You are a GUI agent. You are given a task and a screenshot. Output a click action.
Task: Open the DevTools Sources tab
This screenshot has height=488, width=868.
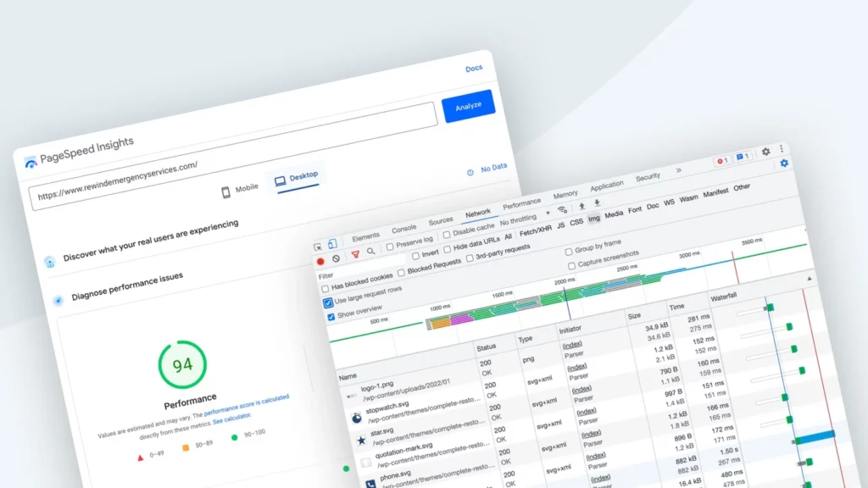click(x=441, y=221)
